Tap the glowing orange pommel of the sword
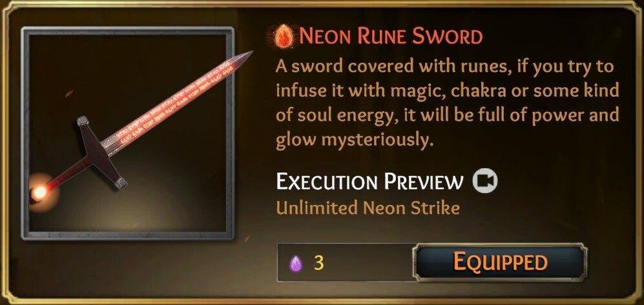 point(40,191)
